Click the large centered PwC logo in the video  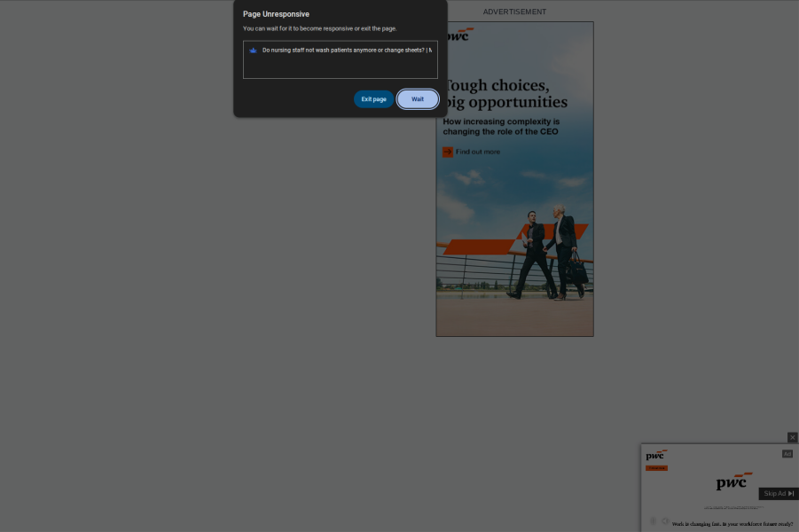pos(732,483)
